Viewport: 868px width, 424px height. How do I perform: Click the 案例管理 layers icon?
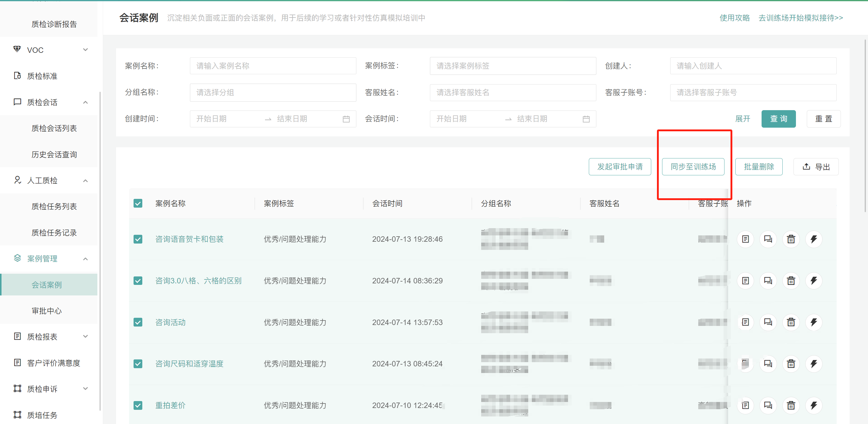[17, 258]
